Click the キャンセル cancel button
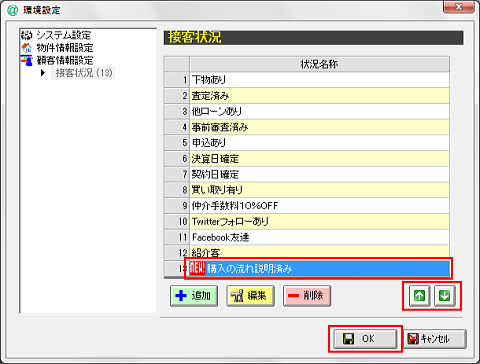480x364 pixels. coord(435,339)
